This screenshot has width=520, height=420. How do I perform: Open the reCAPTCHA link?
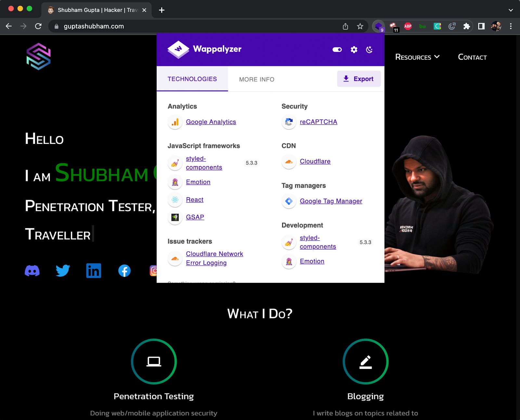click(318, 122)
